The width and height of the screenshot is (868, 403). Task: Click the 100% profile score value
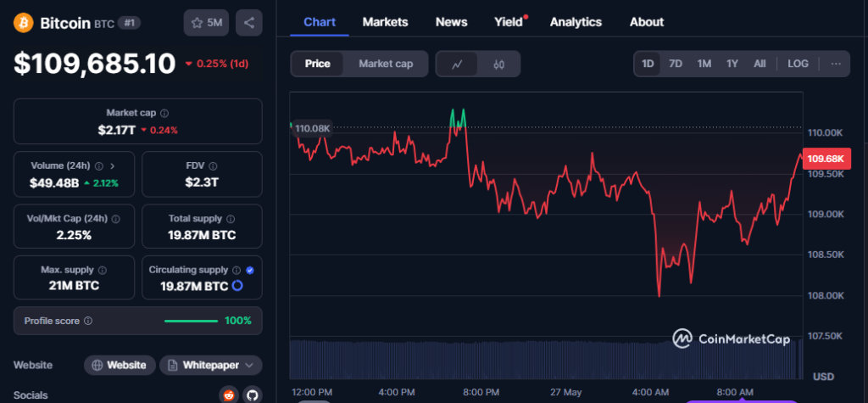pos(238,321)
